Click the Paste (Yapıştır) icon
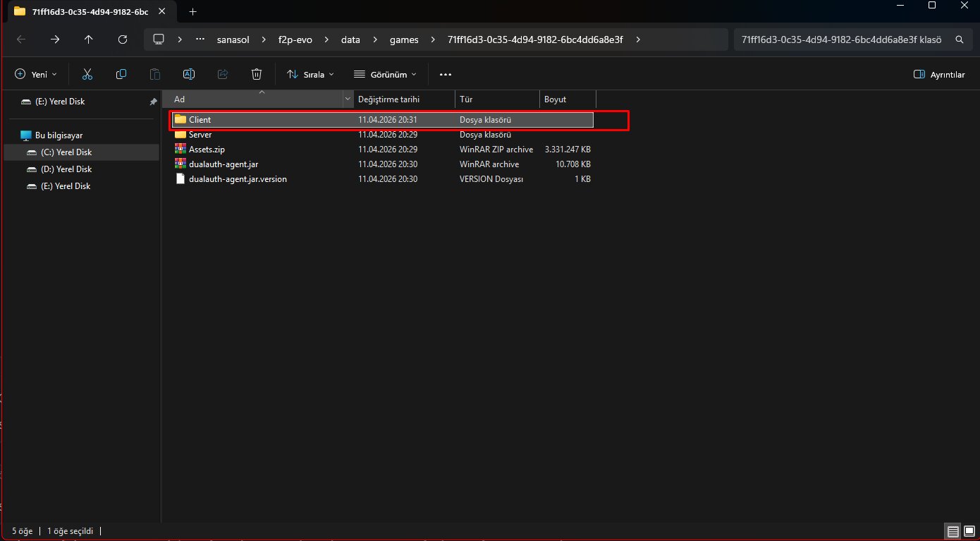Screen dimensions: 980x541 point(154,74)
